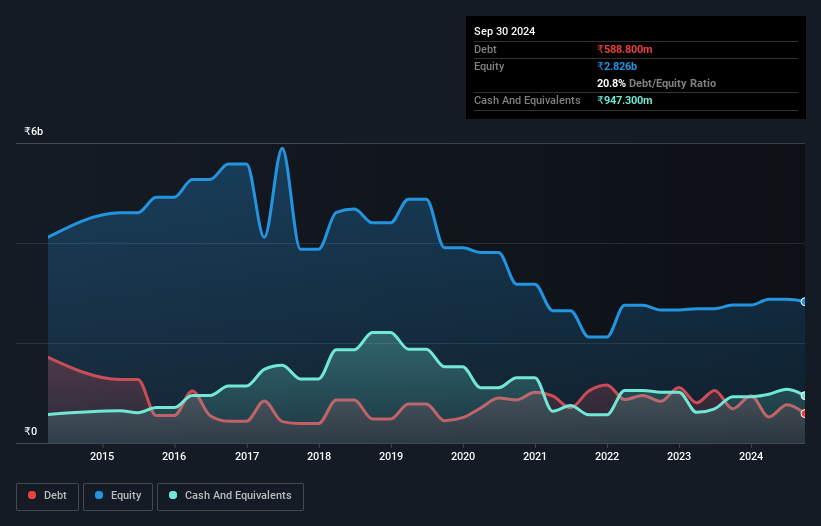Image resolution: width=821 pixels, height=526 pixels.
Task: Click the Equity line's highest peak
Action: [x=283, y=148]
